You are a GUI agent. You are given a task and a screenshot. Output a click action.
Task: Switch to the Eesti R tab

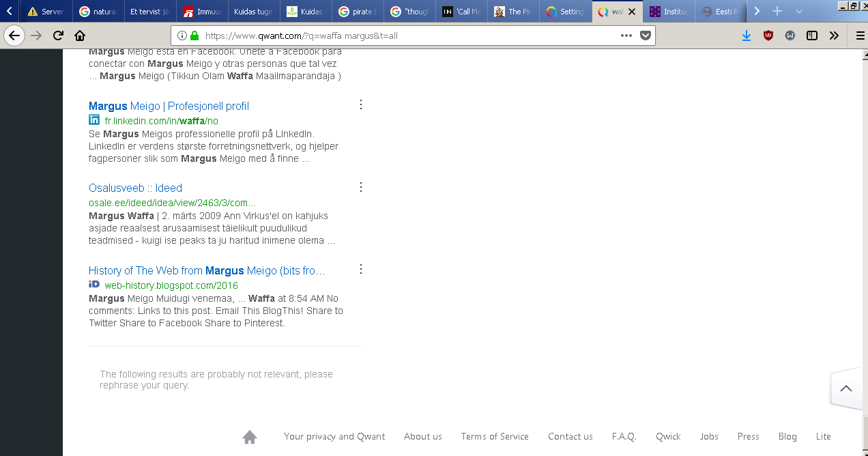point(720,12)
